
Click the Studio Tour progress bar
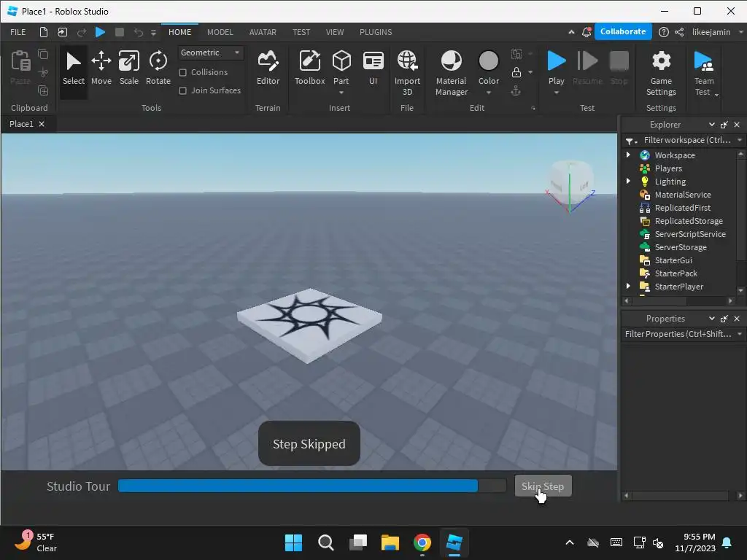tap(312, 486)
